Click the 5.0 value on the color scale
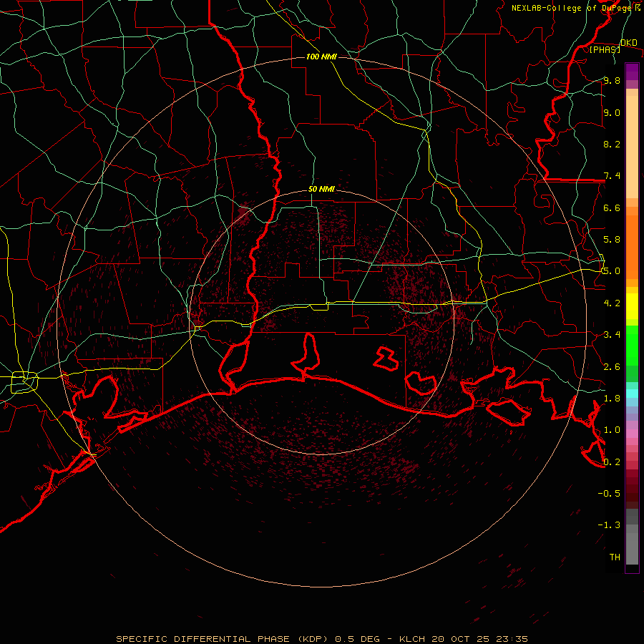The height and width of the screenshot is (644, 644). (x=612, y=271)
